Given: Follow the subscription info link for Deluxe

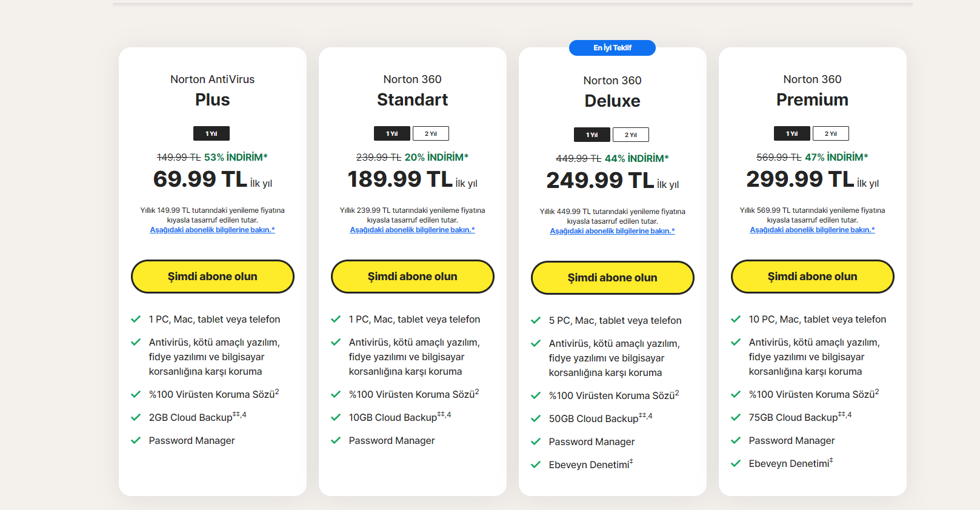Looking at the screenshot, I should tap(612, 231).
